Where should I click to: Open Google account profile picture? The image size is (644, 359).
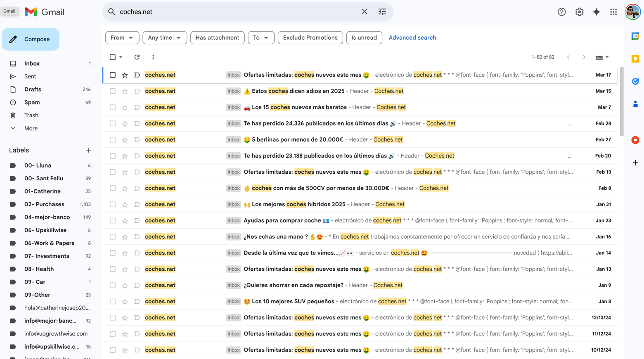pos(632,12)
